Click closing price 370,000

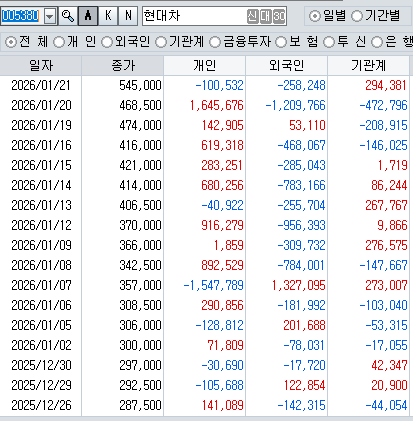(x=140, y=226)
